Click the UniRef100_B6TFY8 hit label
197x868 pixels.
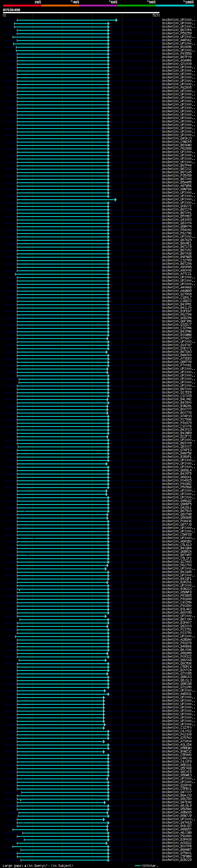tap(177, 57)
